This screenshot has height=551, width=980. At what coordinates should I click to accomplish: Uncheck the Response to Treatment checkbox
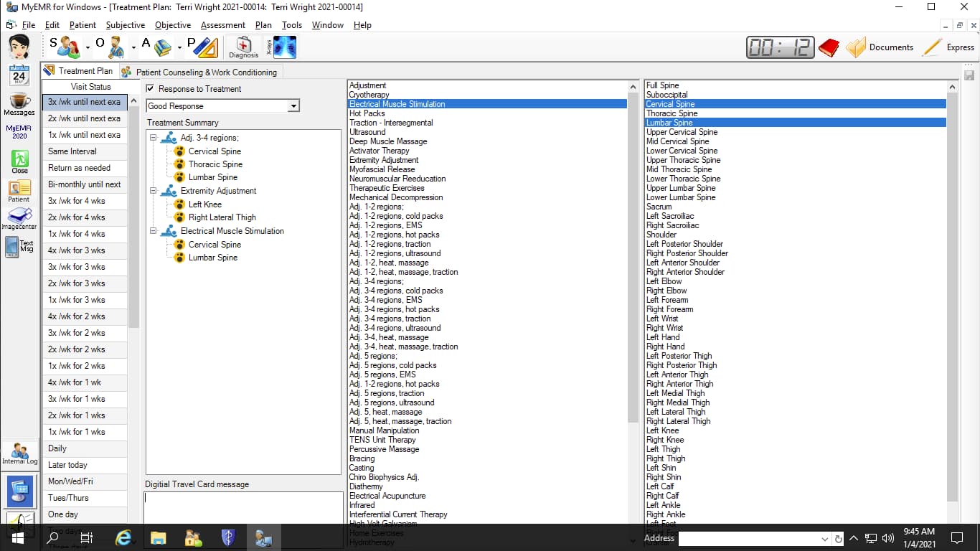[x=150, y=89]
